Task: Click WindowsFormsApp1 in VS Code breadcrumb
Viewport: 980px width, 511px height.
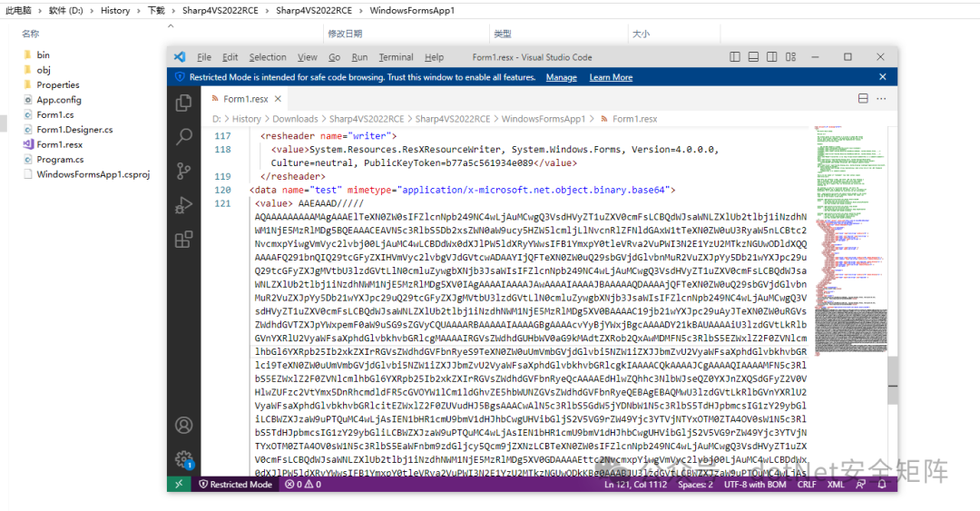Action: click(x=544, y=119)
